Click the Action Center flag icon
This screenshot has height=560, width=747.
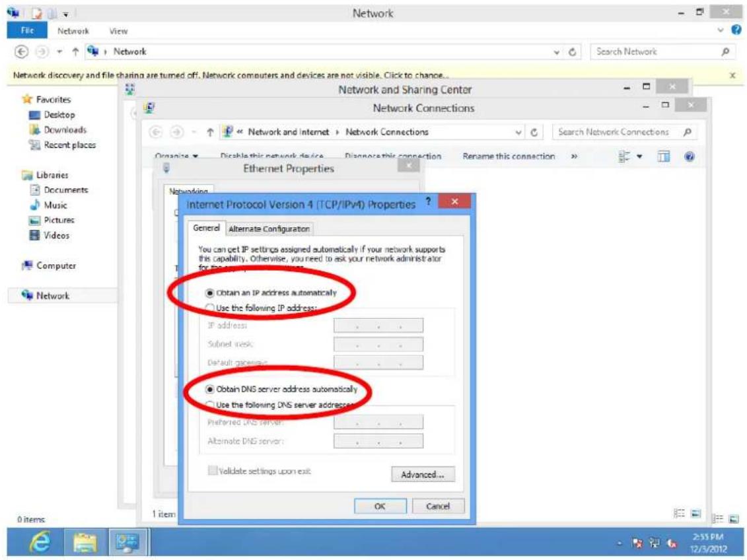point(637,543)
